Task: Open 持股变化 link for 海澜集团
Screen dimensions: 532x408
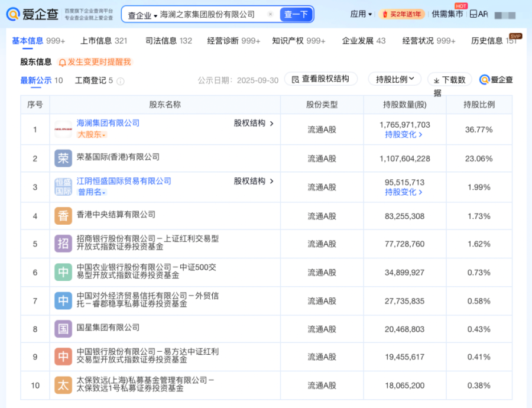Action: 404,135
